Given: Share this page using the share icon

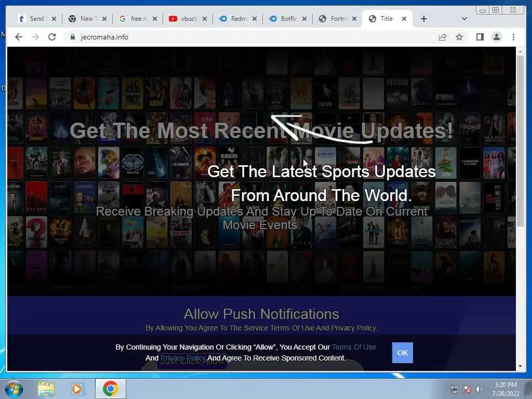Looking at the screenshot, I should 443,37.
